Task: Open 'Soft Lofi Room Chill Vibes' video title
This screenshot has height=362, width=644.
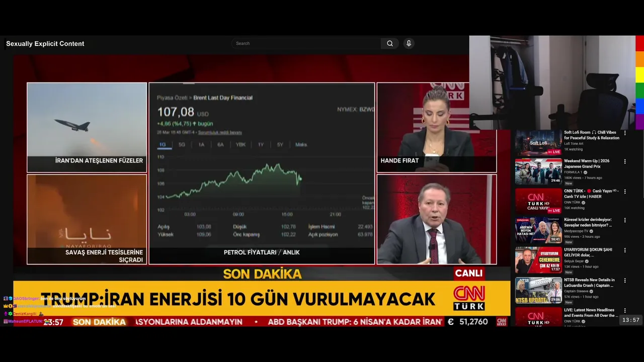Action: [592, 135]
